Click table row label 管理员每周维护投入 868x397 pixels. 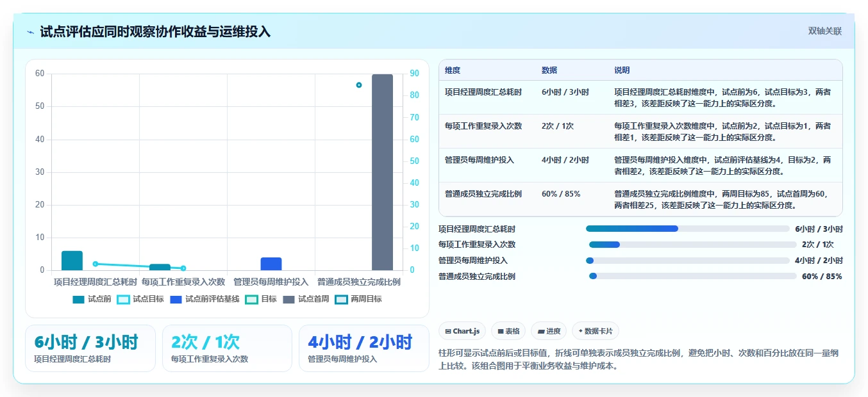pyautogui.click(x=480, y=160)
